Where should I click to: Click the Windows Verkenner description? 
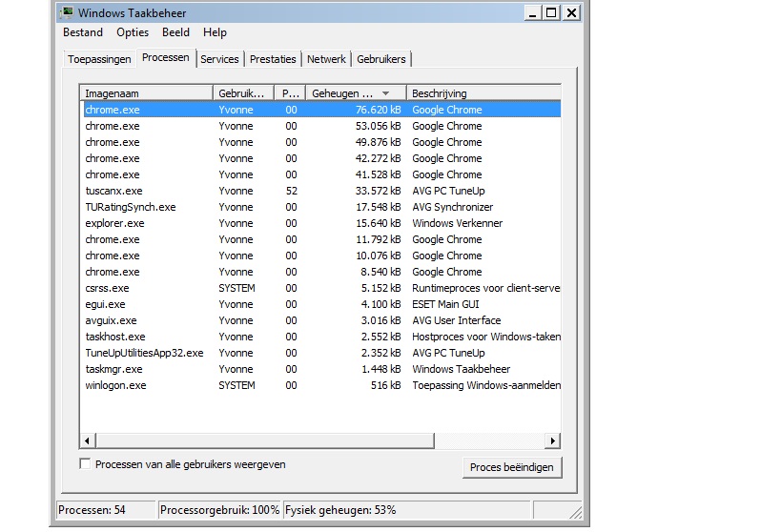[x=457, y=223]
